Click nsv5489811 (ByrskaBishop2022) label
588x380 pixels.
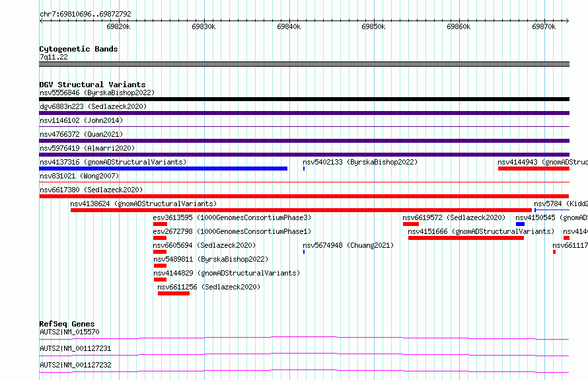(211, 259)
